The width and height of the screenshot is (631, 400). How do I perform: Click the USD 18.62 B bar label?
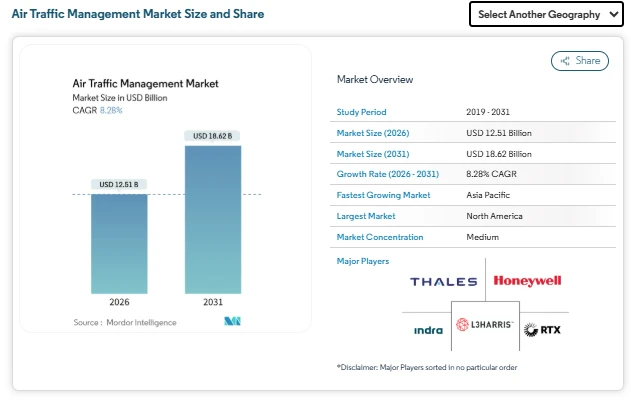(x=212, y=136)
